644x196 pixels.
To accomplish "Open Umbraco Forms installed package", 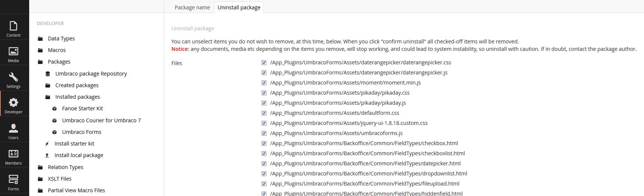I will [x=82, y=132].
